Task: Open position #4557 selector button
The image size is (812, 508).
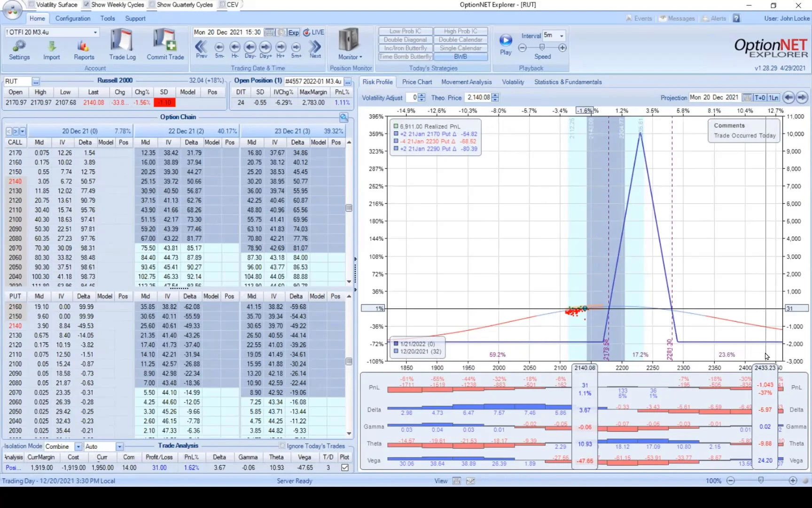Action: (348, 81)
